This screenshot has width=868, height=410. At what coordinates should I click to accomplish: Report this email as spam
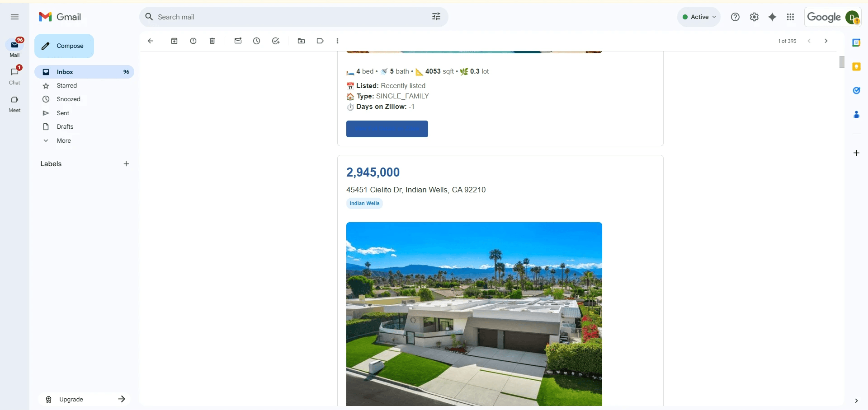pos(193,41)
